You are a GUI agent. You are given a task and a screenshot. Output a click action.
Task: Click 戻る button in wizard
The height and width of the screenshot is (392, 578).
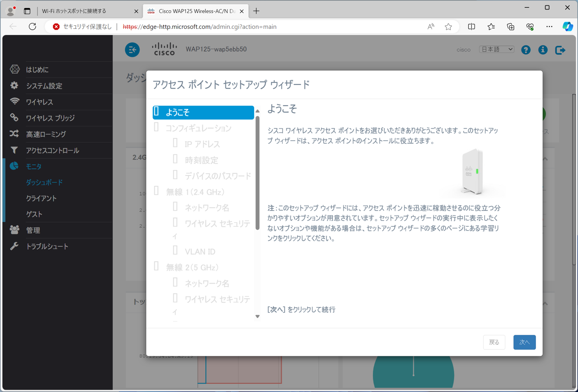494,342
